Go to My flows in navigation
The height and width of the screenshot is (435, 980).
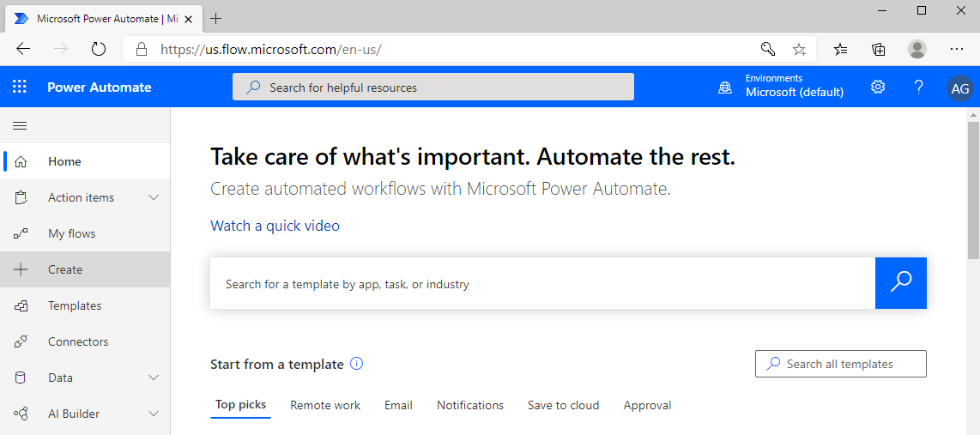click(72, 233)
